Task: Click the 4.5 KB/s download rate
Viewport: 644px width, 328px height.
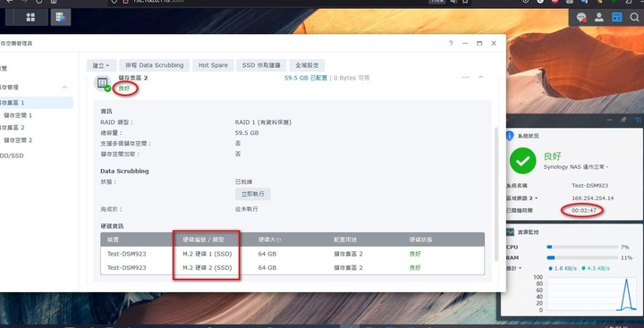Action: (x=596, y=268)
